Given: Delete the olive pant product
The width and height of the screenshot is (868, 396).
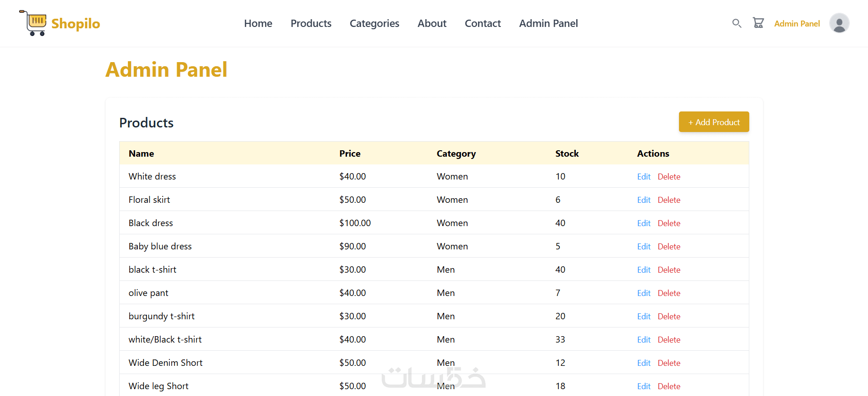Looking at the screenshot, I should (x=669, y=293).
